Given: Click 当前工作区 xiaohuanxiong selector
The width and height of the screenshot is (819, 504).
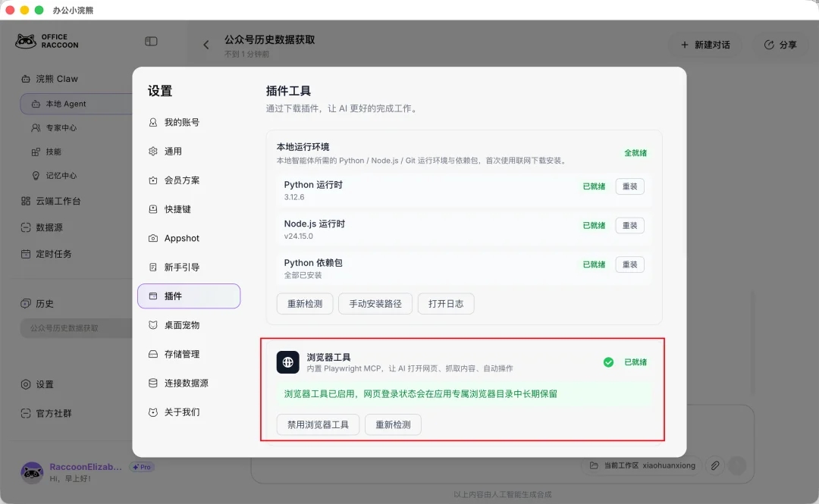Looking at the screenshot, I should point(644,465).
